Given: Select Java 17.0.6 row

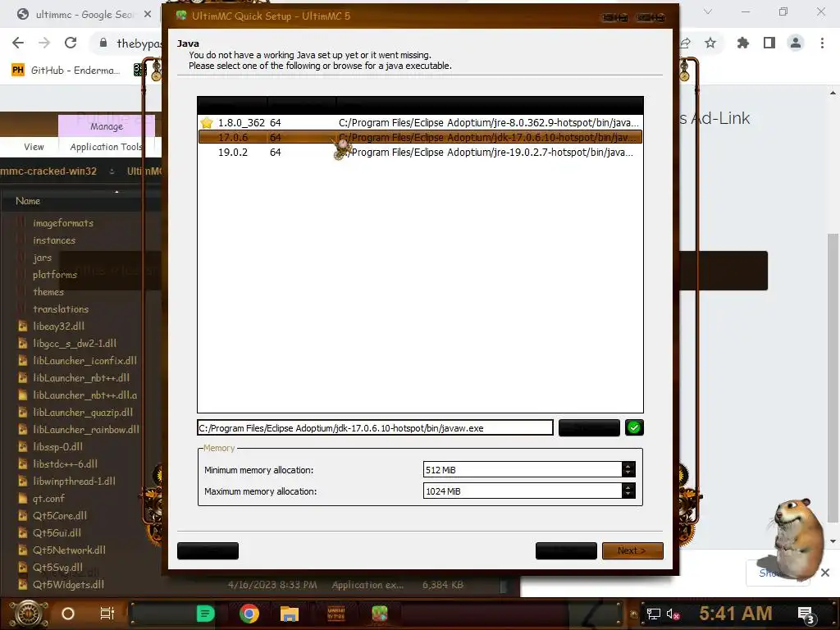Looking at the screenshot, I should point(421,138).
